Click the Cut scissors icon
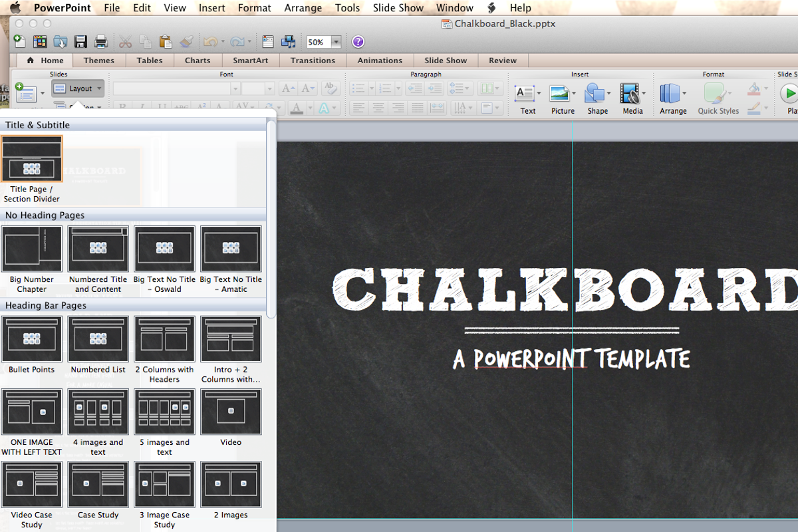This screenshot has width=798, height=532. 125,42
